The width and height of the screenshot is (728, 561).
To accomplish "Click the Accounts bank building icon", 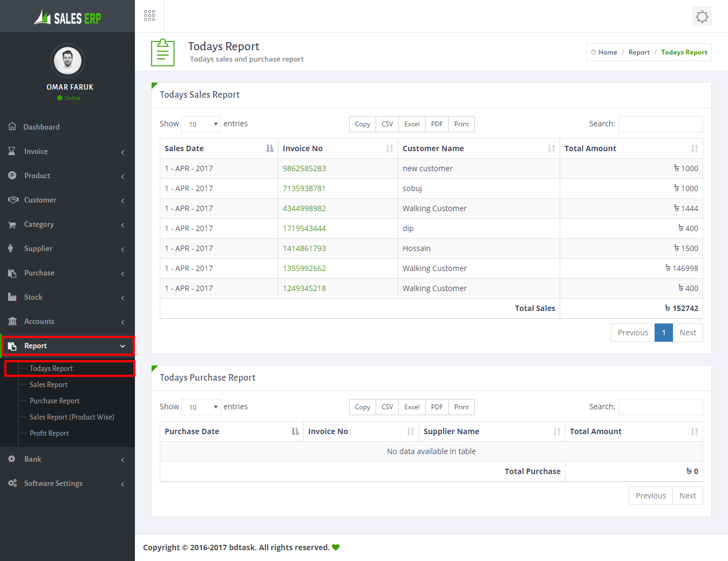I will pyautogui.click(x=12, y=321).
